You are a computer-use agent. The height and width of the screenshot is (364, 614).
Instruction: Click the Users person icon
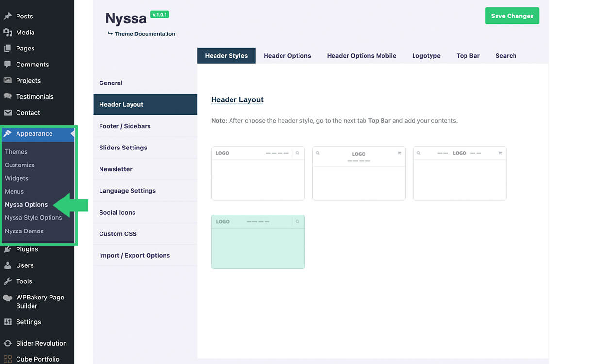(x=8, y=265)
